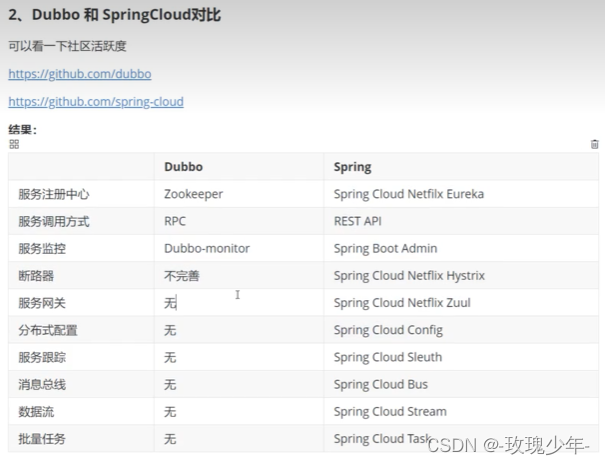
Task: Open the github.com/dubbo link
Action: 80,74
